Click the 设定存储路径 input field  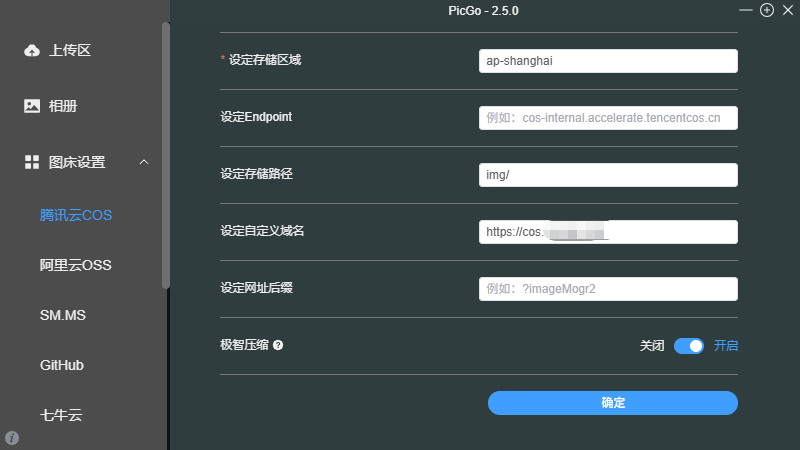tap(608, 175)
